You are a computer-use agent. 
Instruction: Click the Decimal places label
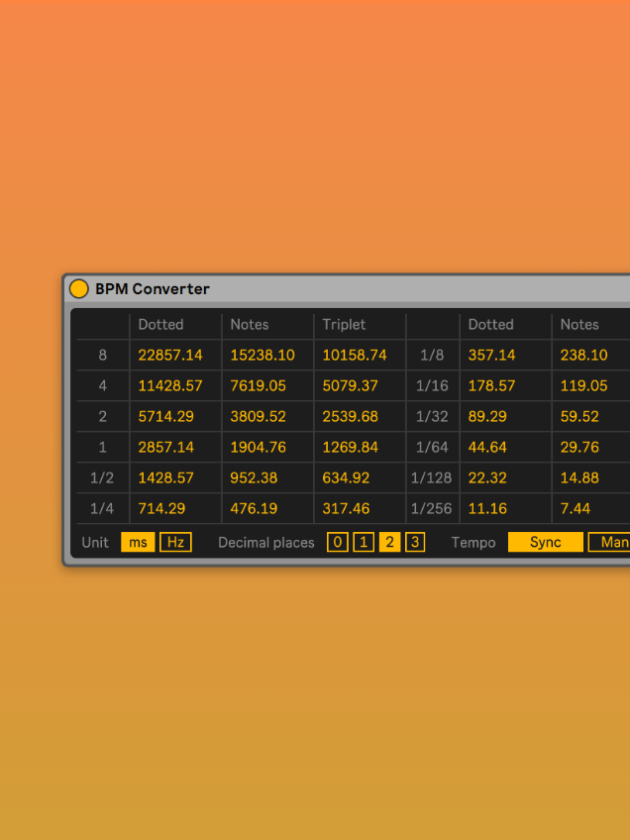pos(266,543)
